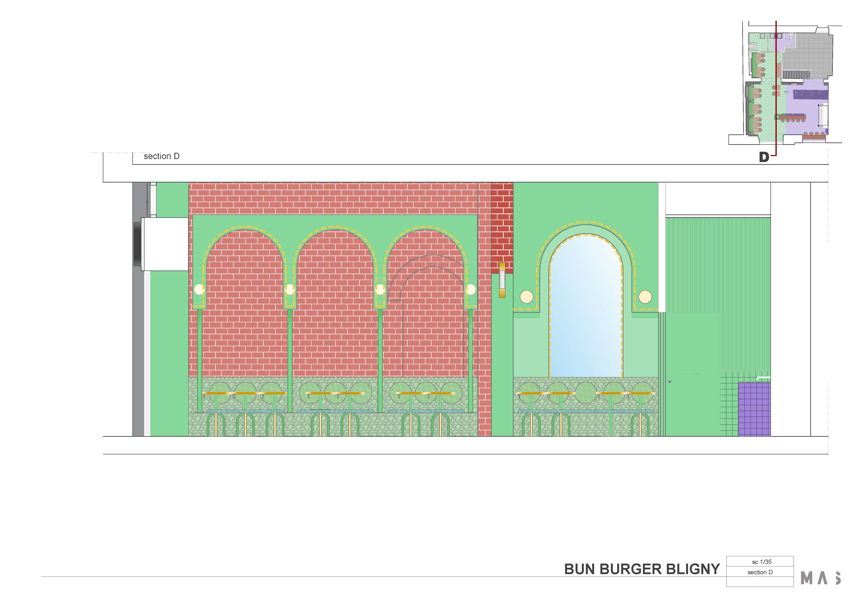Click the section D label above the drawing
The image size is (868, 614).
[161, 156]
